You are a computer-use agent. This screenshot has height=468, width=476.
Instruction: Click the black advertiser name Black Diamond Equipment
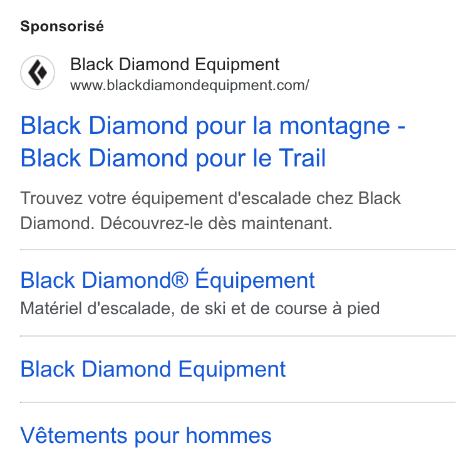point(175,64)
